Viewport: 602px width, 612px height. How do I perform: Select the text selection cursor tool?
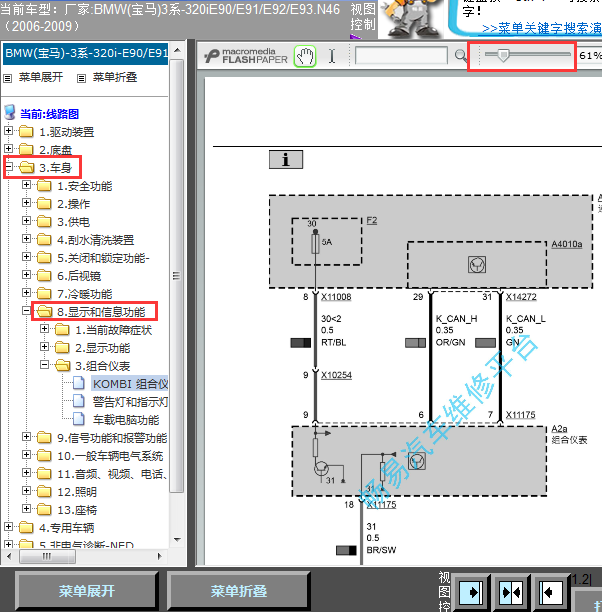332,56
